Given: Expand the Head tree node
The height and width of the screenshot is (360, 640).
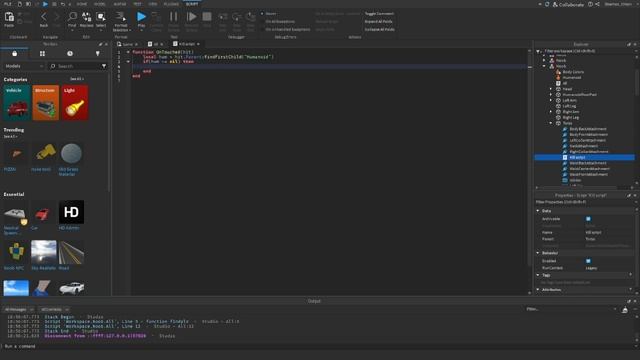Looking at the screenshot, I should coord(551,89).
